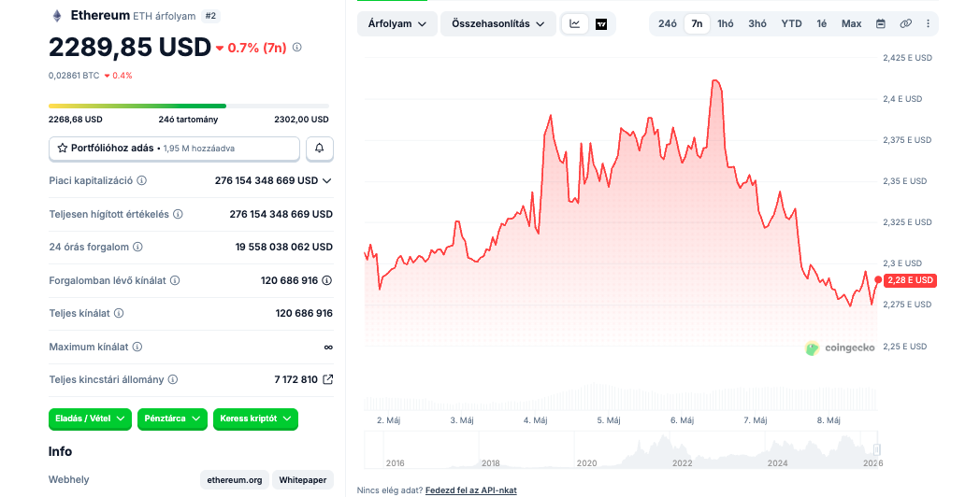Select the 24ó time range
This screenshot has height=497, width=980.
[667, 23]
